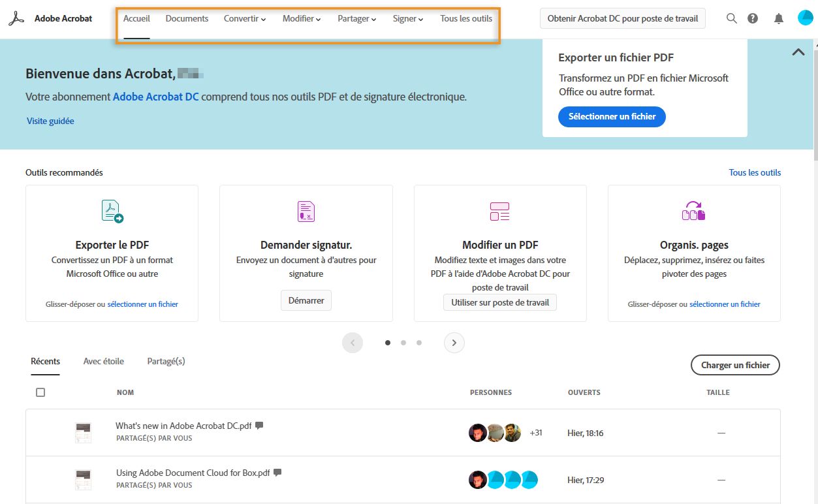Image resolution: width=818 pixels, height=504 pixels.
Task: Expand the Modifier dropdown menu
Action: point(302,19)
